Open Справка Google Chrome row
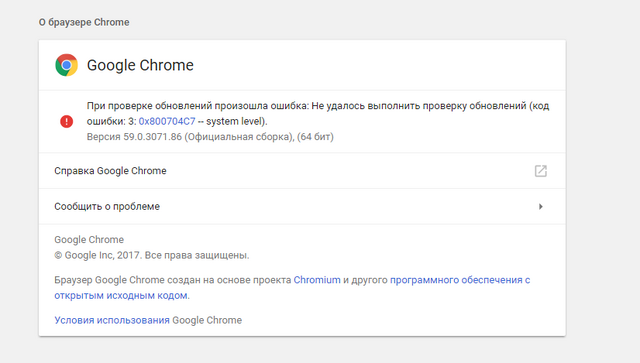640x363 pixels. point(302,171)
